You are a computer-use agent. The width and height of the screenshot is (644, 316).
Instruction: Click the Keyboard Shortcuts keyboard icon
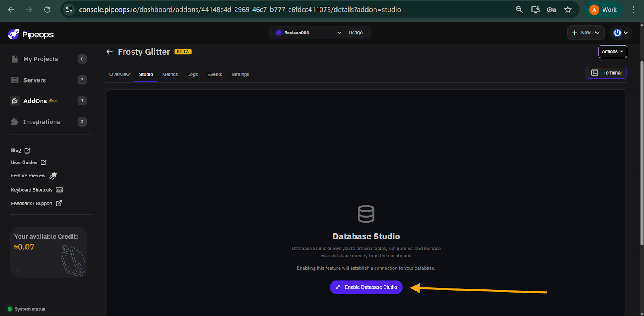point(60,190)
